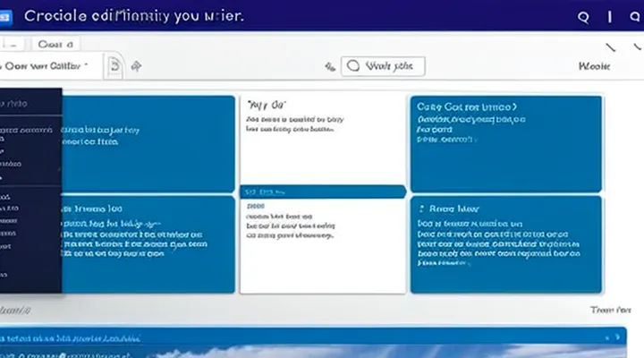Screen dimensions: 644x358
Task: Open search with the title bar magnifier icon
Action: [x=584, y=17]
